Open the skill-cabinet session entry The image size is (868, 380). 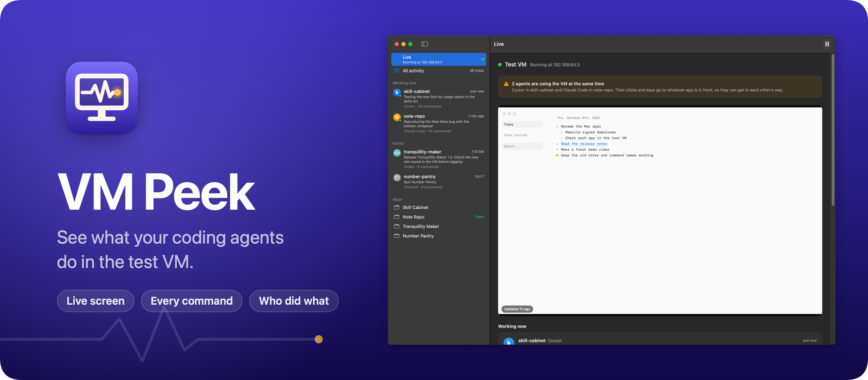[438, 99]
